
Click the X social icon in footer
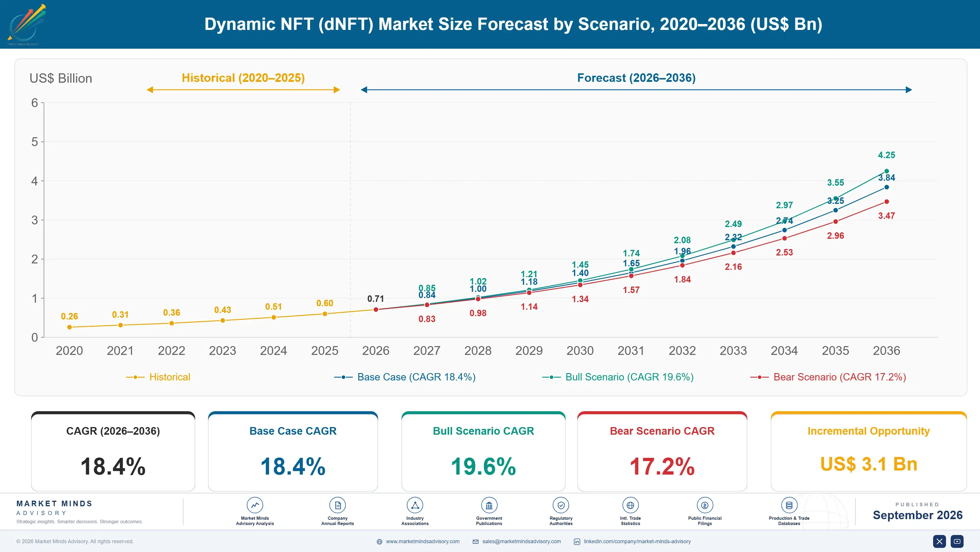(x=939, y=541)
